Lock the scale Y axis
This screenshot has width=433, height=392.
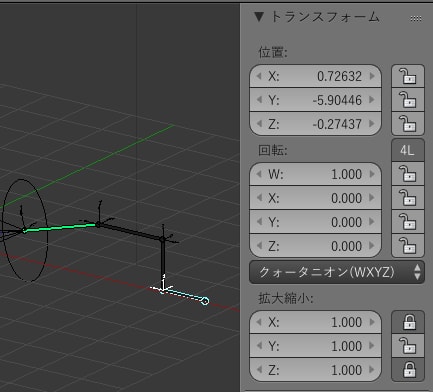click(408, 346)
